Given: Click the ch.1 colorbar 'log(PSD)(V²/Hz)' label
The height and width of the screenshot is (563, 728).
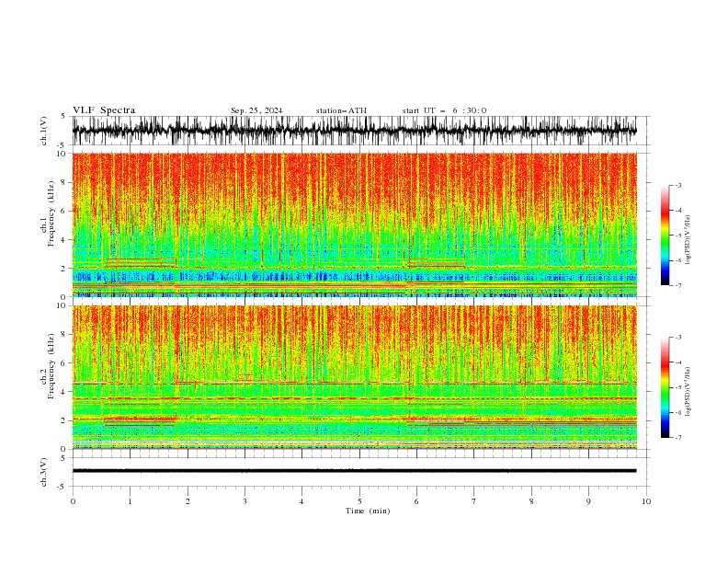Looking at the screenshot, I should click(688, 240).
